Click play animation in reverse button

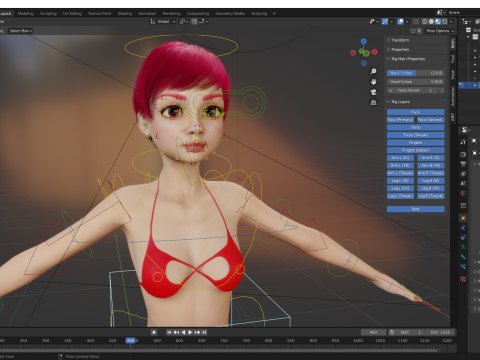pyautogui.click(x=183, y=332)
